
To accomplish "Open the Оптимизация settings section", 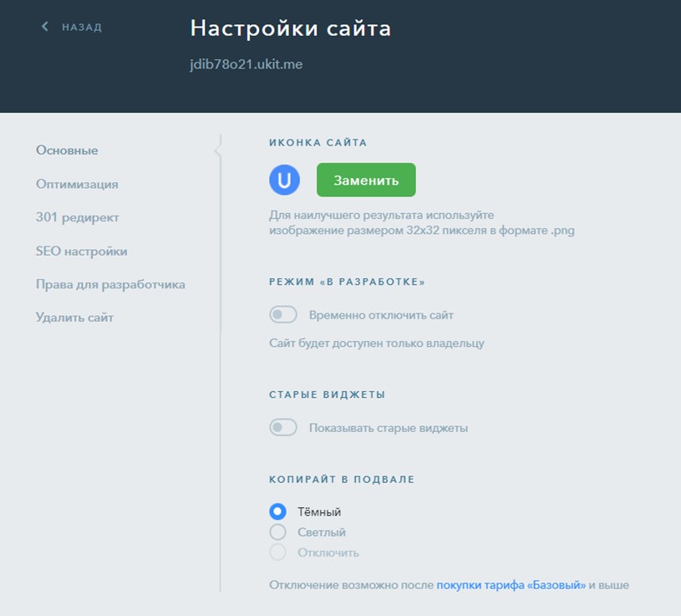I will pos(77,184).
